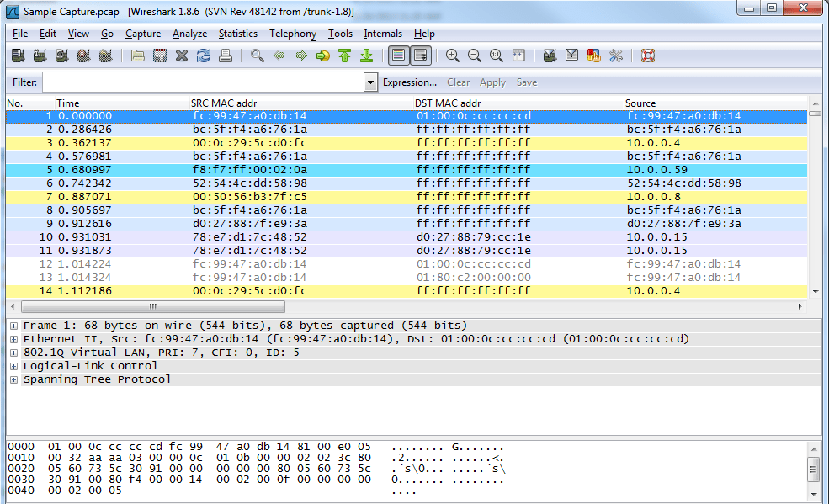
Task: Click the Expression... button
Action: pyautogui.click(x=410, y=82)
